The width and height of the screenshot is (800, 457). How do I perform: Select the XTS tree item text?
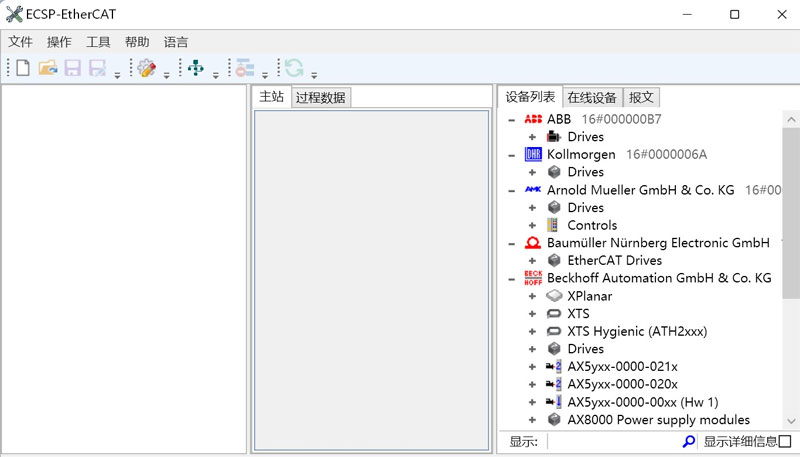tap(579, 314)
